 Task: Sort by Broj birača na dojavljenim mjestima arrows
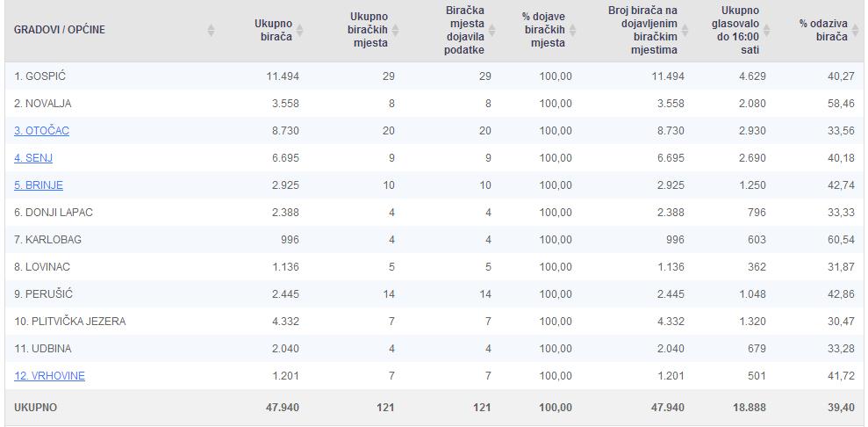click(x=685, y=30)
